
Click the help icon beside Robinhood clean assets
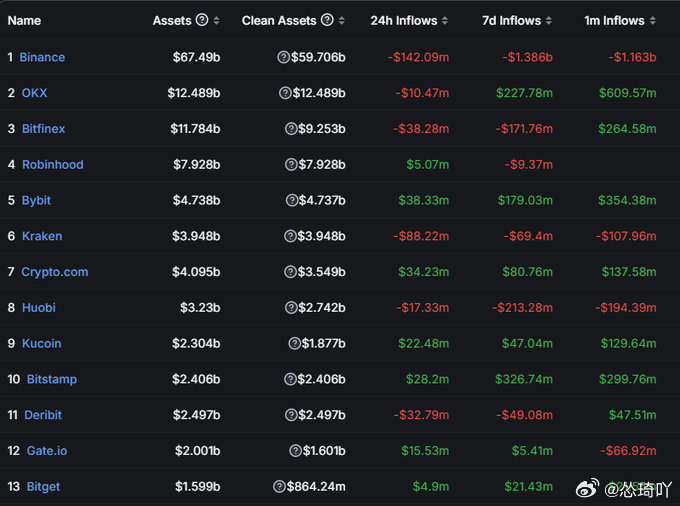[x=291, y=164]
